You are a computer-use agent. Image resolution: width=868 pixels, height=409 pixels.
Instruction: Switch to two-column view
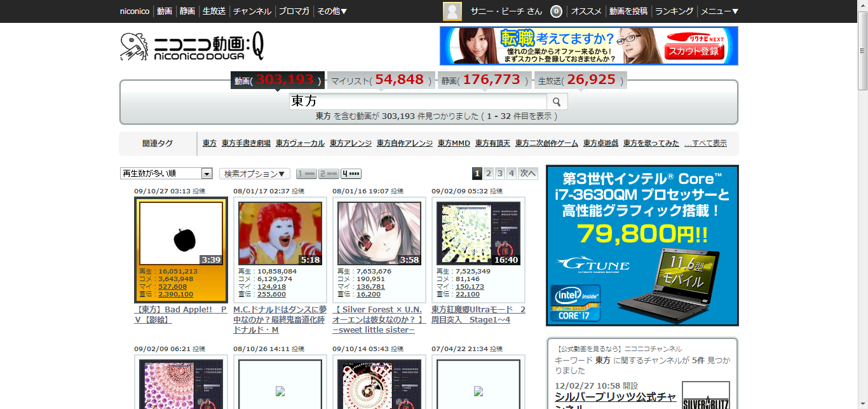329,174
